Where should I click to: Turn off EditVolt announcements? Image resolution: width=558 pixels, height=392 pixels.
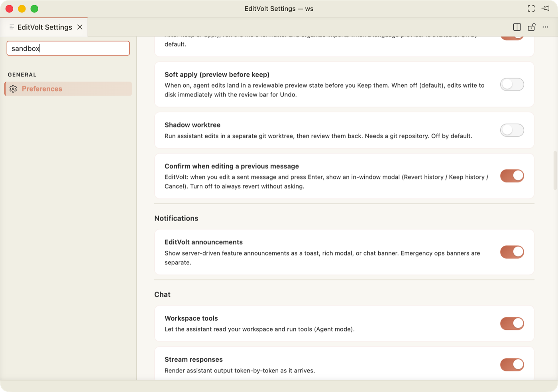[x=512, y=252]
